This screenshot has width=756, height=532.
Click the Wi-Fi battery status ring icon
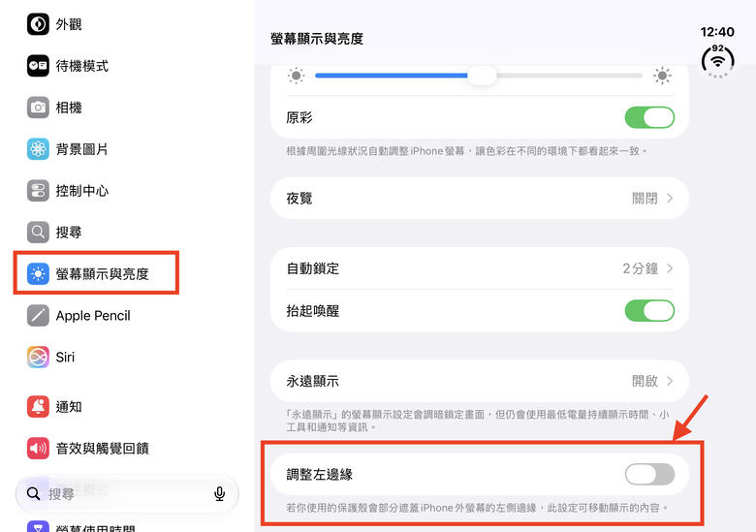coord(717,61)
